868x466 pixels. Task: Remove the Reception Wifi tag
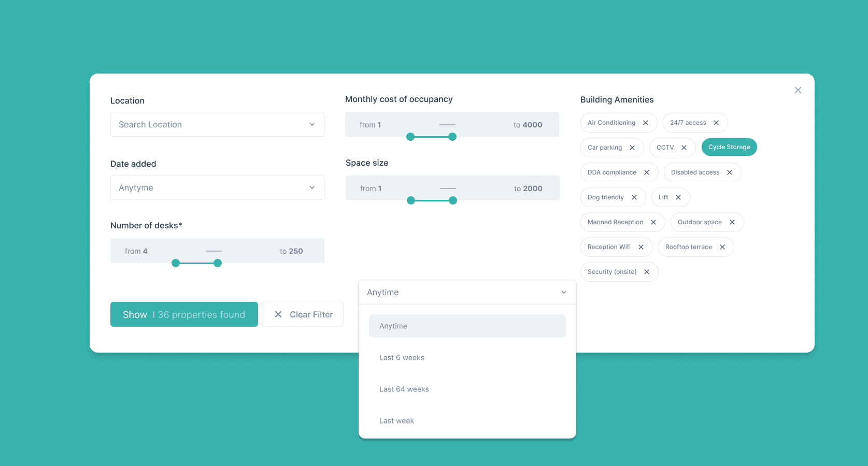[641, 247]
